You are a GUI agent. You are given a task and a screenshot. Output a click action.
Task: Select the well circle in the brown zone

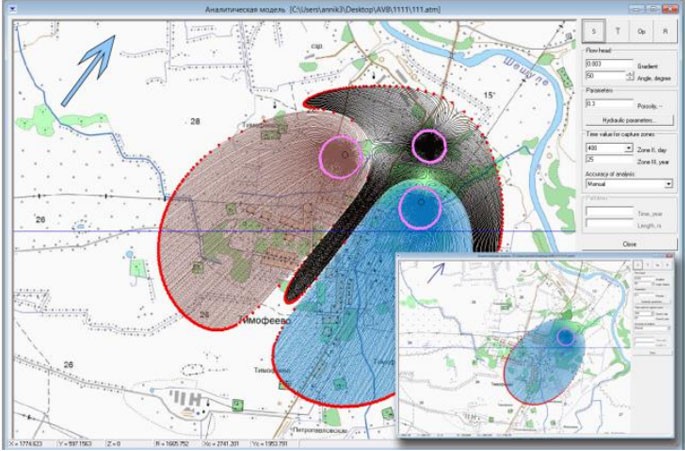[x=340, y=157]
